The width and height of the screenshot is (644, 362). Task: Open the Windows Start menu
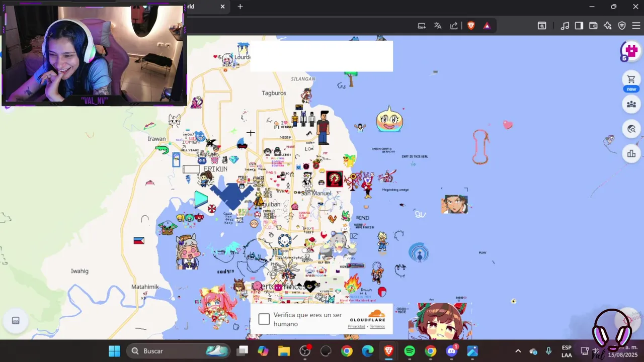(x=114, y=351)
